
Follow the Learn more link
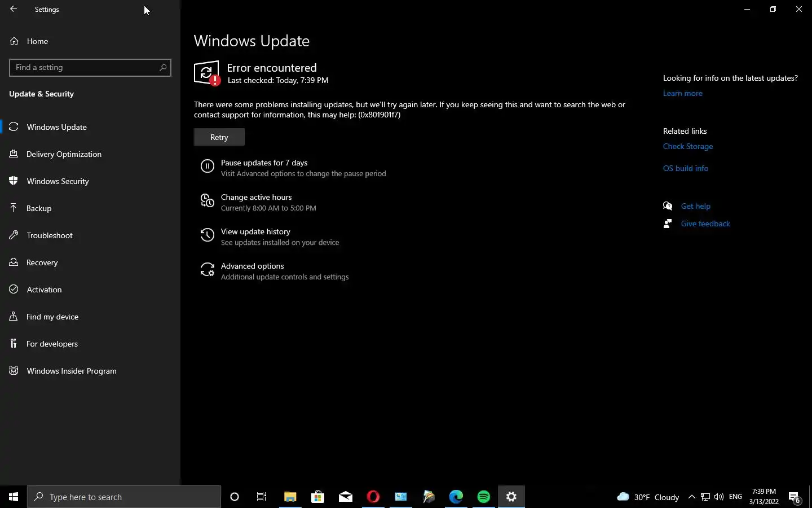click(682, 93)
